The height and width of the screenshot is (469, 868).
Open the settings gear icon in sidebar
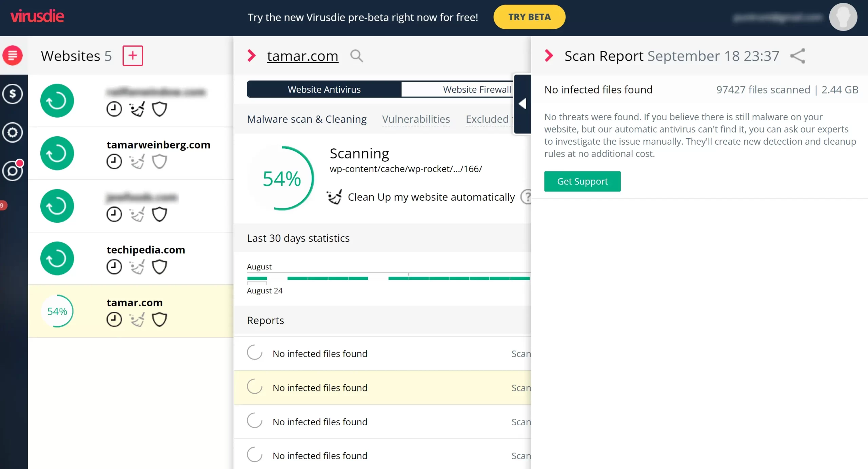[13, 132]
